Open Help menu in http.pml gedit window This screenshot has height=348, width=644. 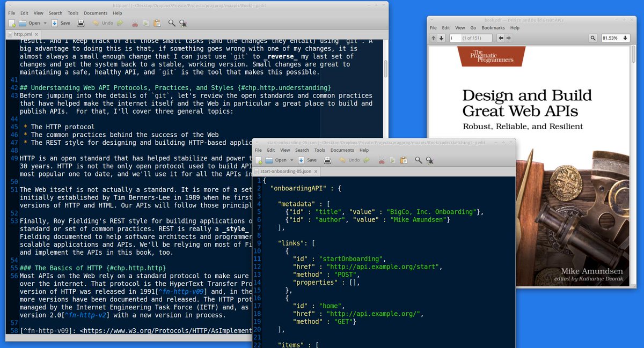tap(116, 13)
